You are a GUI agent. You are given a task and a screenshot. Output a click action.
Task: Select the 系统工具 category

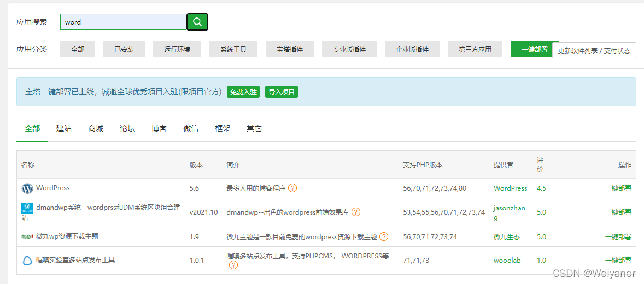(x=233, y=49)
